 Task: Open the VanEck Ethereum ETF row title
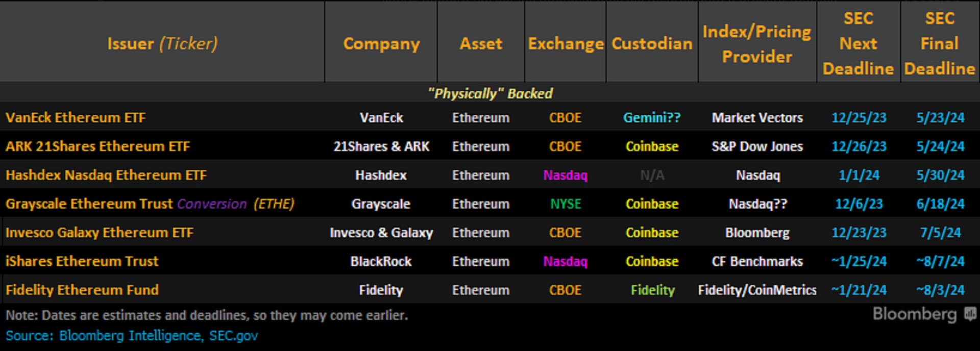pyautogui.click(x=76, y=118)
